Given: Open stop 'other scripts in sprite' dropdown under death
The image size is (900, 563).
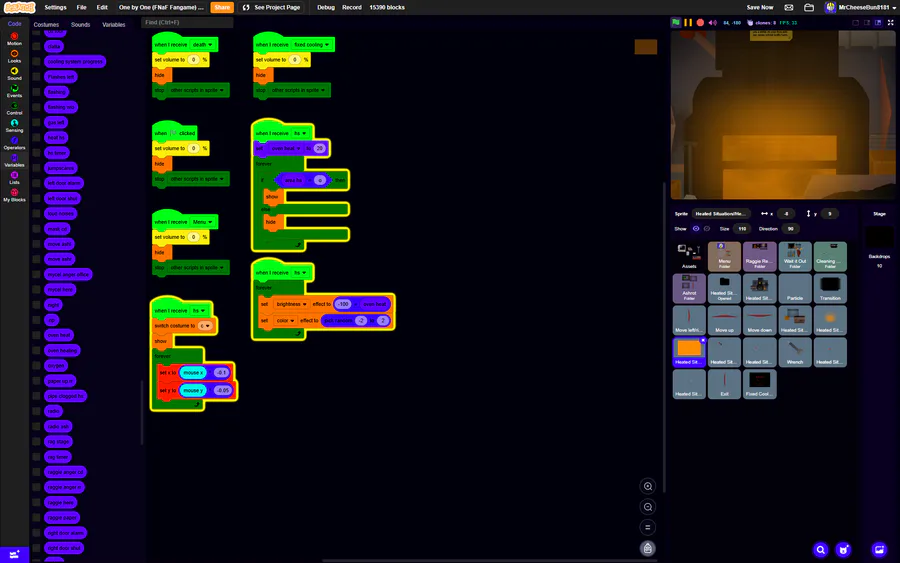Looking at the screenshot, I should [x=197, y=90].
